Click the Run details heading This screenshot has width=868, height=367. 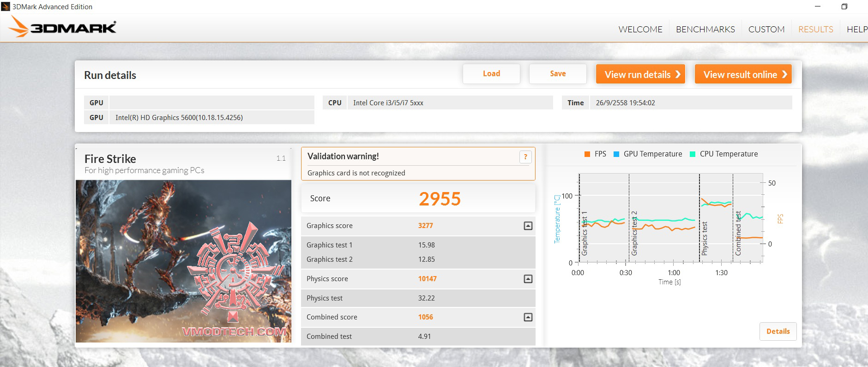point(110,75)
